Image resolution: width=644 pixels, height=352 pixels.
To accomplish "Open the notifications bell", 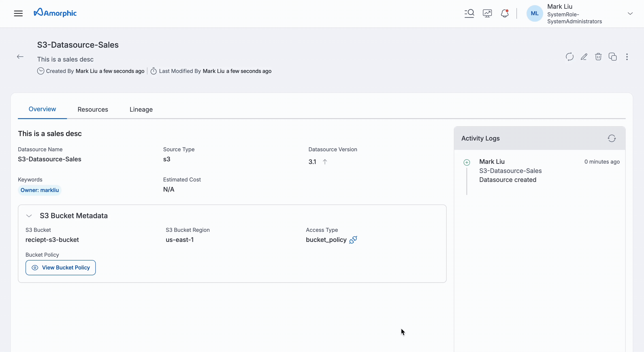I will (x=505, y=13).
